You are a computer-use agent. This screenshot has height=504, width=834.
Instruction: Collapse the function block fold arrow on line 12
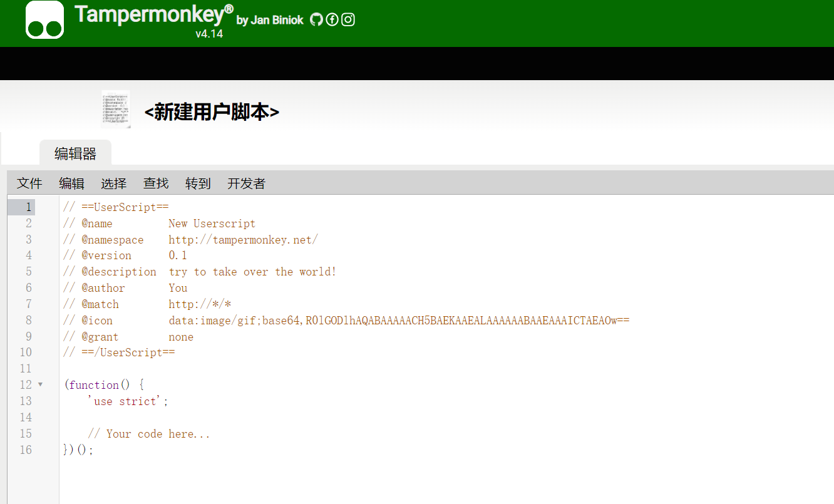41,384
